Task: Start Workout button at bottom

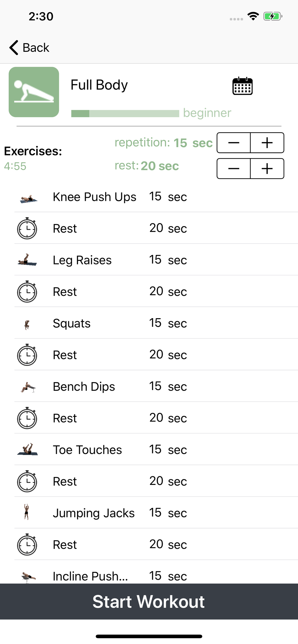Action: point(149,601)
